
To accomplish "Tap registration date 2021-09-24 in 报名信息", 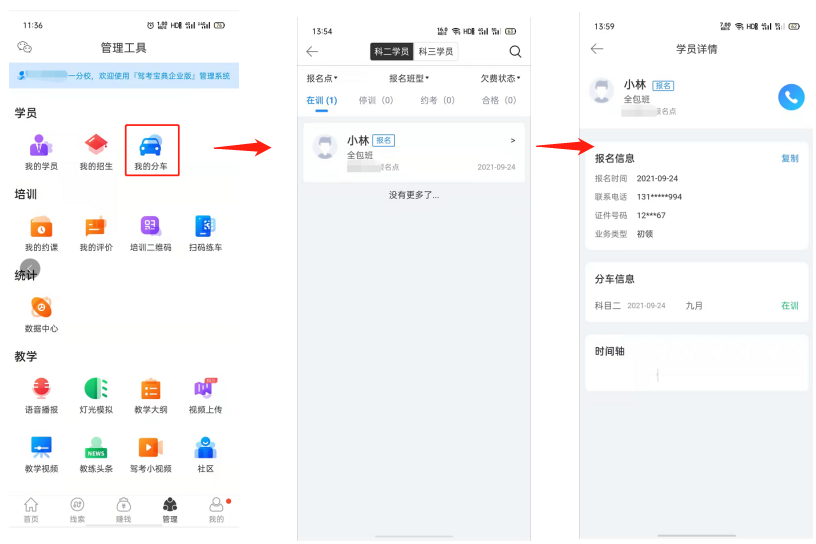I will click(x=657, y=179).
